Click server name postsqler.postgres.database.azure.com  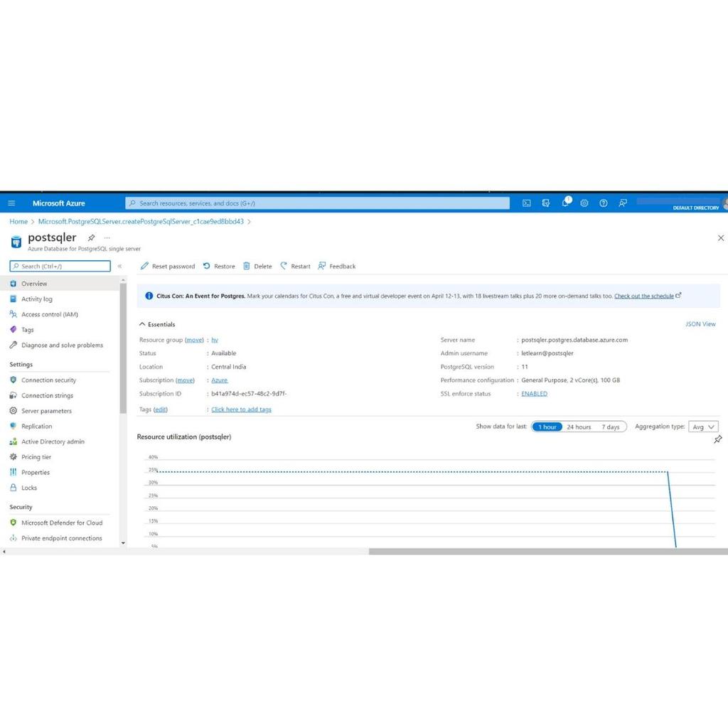pos(574,340)
